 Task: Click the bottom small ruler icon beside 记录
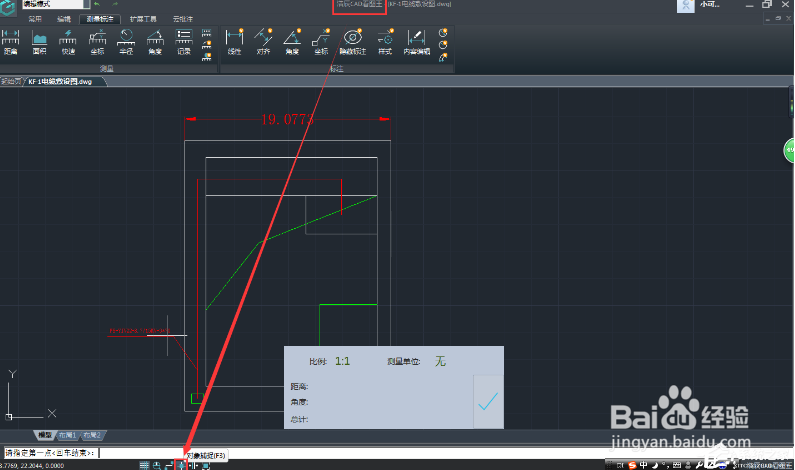[206, 57]
